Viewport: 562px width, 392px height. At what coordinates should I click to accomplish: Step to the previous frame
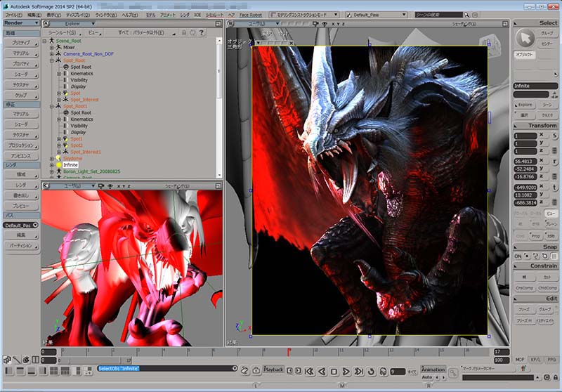[290, 370]
